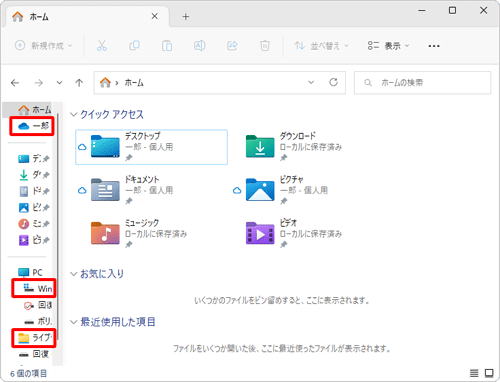The image size is (500, 382).
Task: Select the 回復 drive with red check icon
Action: tap(37, 305)
